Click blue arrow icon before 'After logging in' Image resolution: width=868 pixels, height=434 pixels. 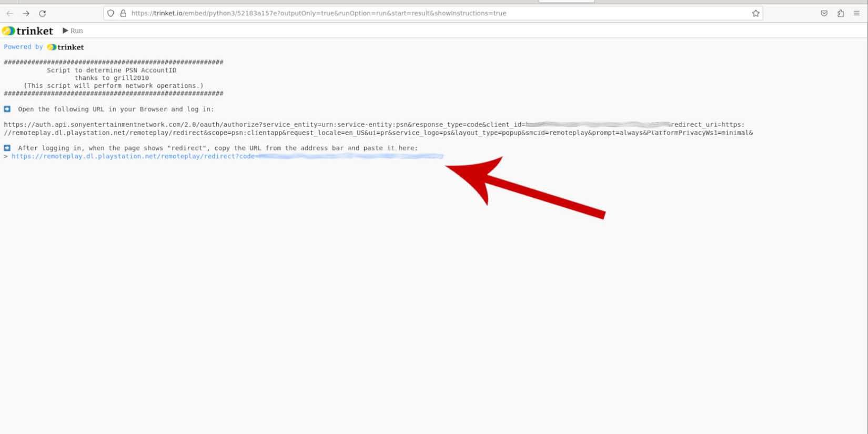click(x=7, y=148)
